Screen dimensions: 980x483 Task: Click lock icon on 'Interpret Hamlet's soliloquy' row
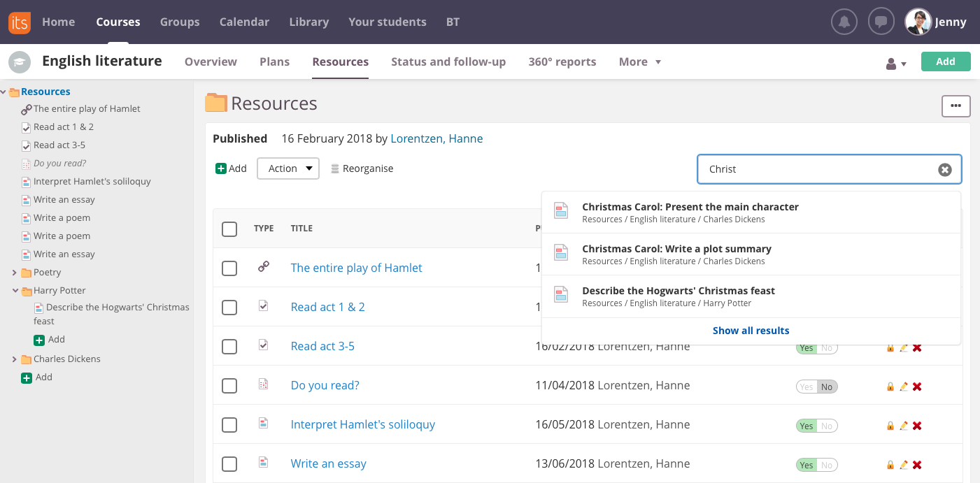(890, 426)
